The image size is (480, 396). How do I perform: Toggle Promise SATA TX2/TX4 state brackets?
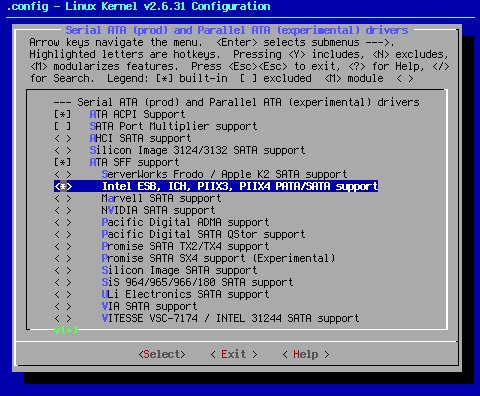pos(63,246)
